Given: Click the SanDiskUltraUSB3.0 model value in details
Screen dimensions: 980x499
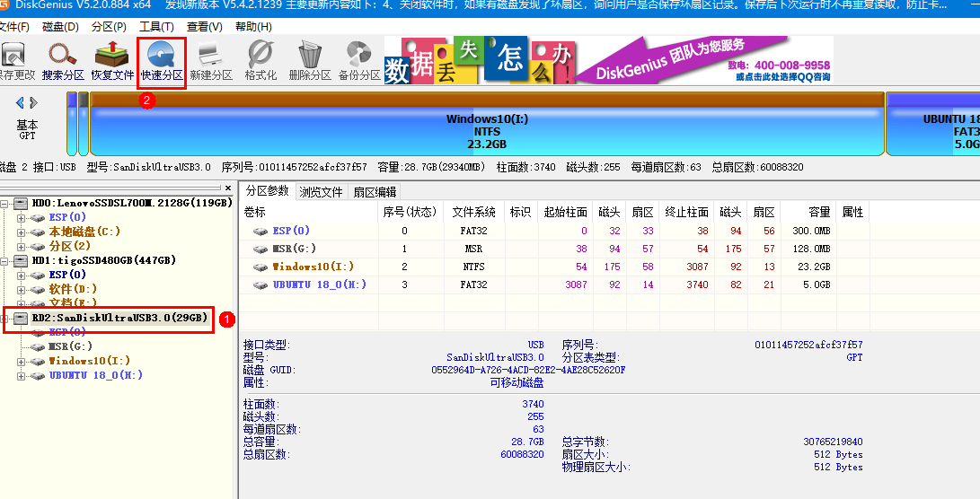Looking at the screenshot, I should pyautogui.click(x=495, y=357).
